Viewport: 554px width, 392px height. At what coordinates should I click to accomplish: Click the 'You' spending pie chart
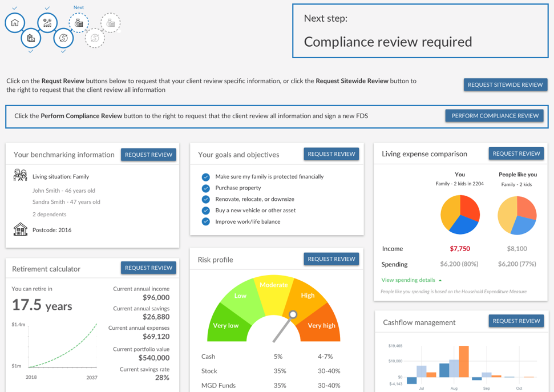pyautogui.click(x=460, y=215)
